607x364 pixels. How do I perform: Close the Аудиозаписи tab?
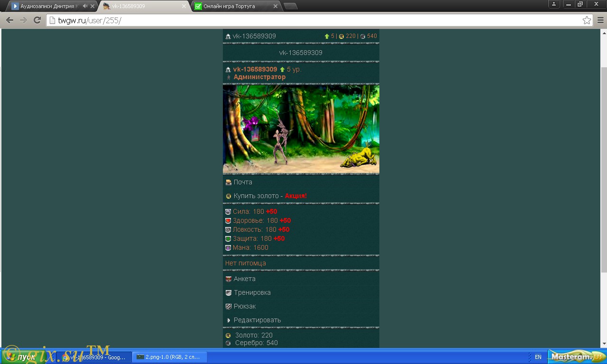[92, 6]
